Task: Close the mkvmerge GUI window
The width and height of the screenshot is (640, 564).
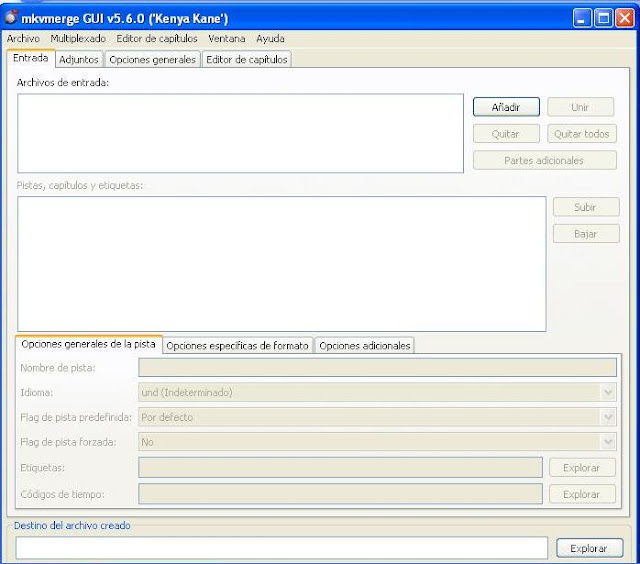Action: pos(625,18)
